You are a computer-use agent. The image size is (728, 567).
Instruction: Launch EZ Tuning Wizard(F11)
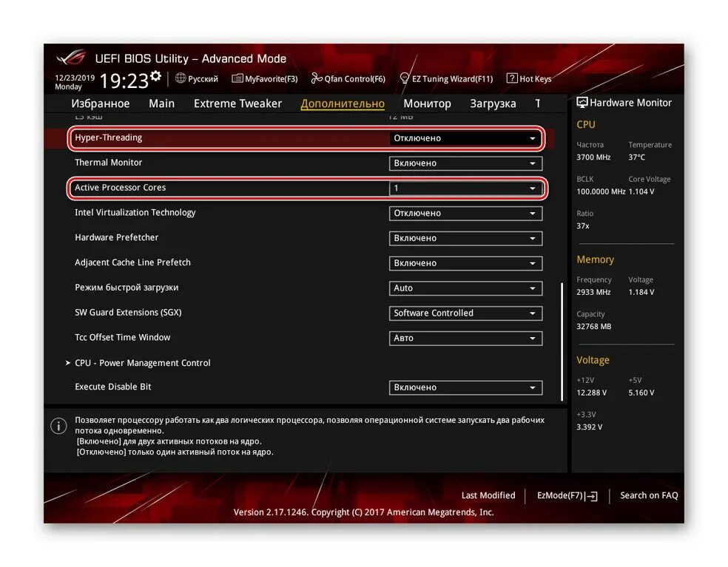pos(447,78)
